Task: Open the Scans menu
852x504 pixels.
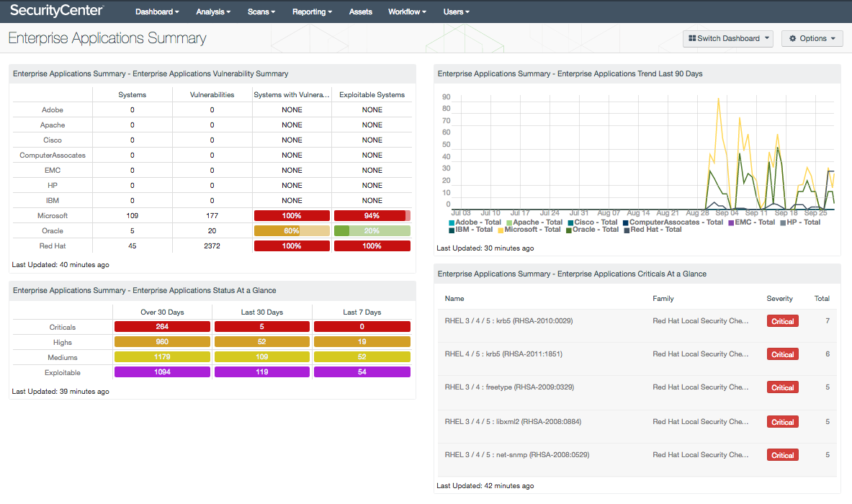Action: [x=261, y=12]
